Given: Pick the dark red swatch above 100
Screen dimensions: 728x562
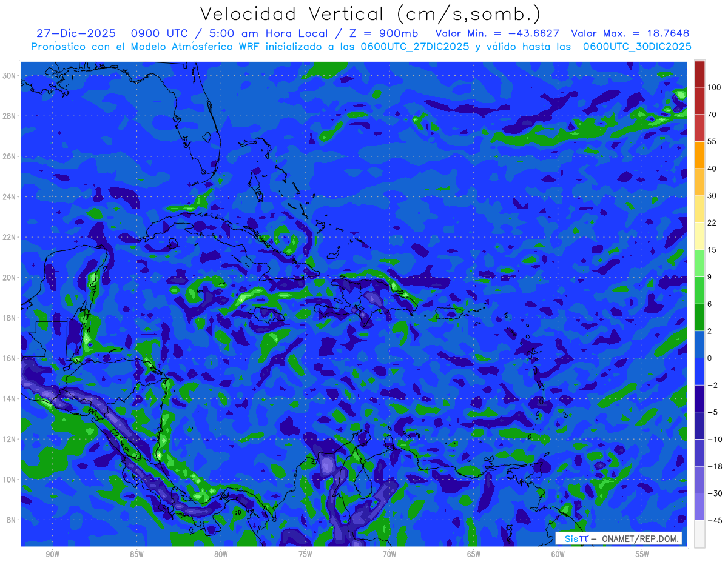Looking at the screenshot, I should pos(699,74).
